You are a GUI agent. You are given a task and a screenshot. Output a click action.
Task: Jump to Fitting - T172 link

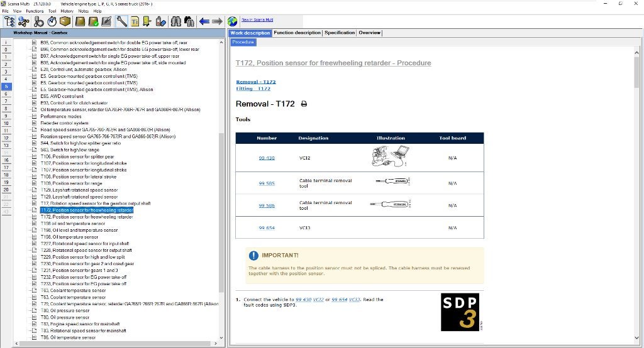pyautogui.click(x=253, y=89)
